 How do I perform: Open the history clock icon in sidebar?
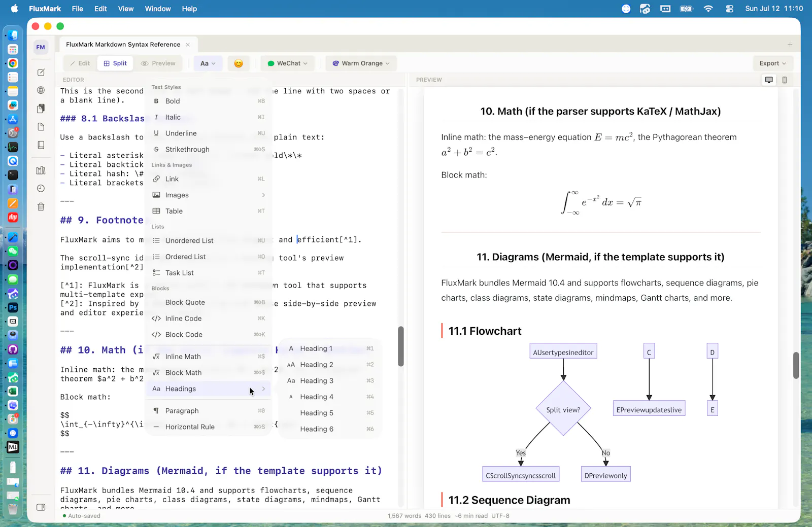[41, 189]
